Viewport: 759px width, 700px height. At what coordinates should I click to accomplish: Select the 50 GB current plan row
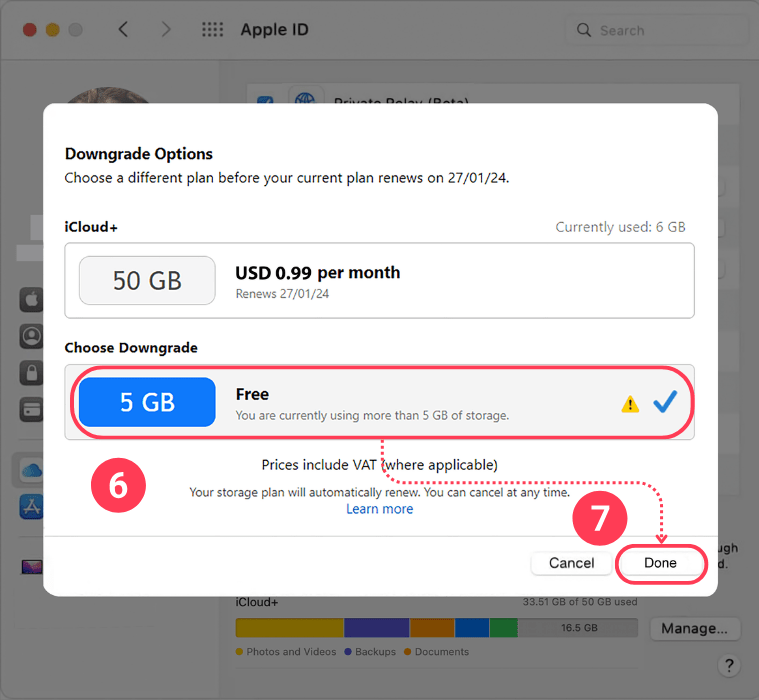380,281
